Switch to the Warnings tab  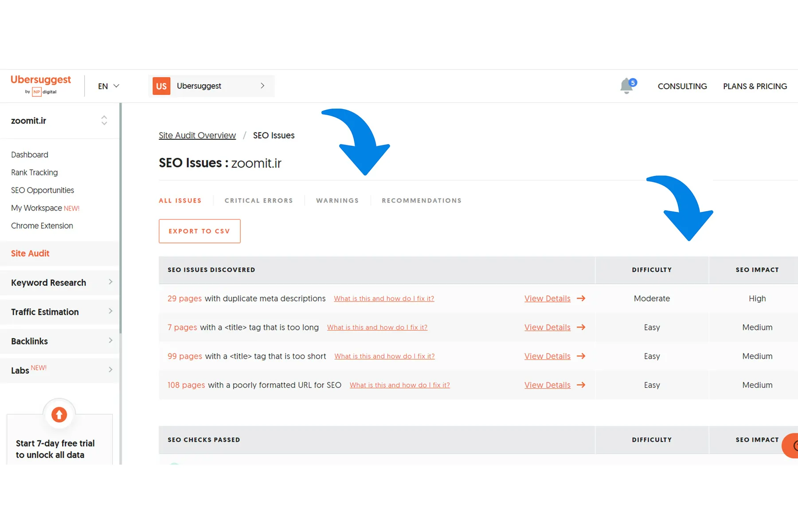(337, 200)
